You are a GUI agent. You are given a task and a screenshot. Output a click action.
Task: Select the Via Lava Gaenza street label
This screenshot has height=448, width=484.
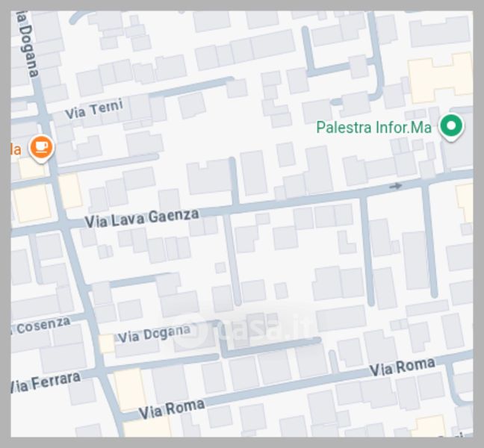[142, 218]
